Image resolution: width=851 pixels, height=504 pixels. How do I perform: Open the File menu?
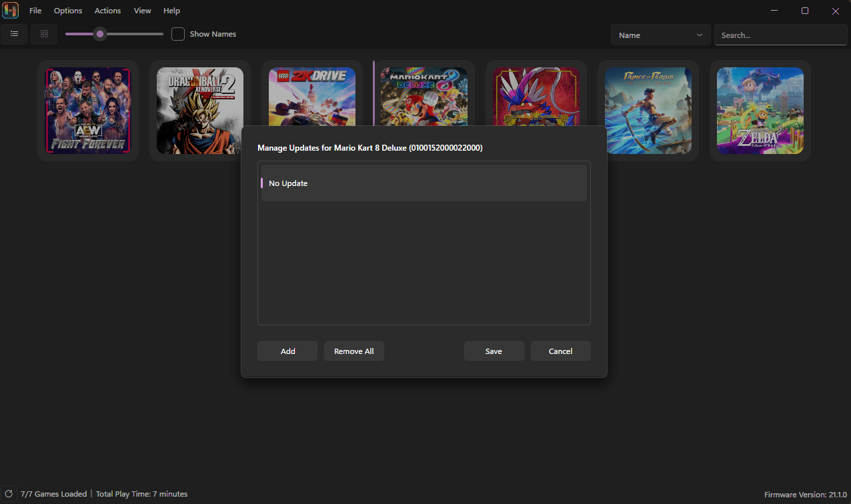(35, 11)
